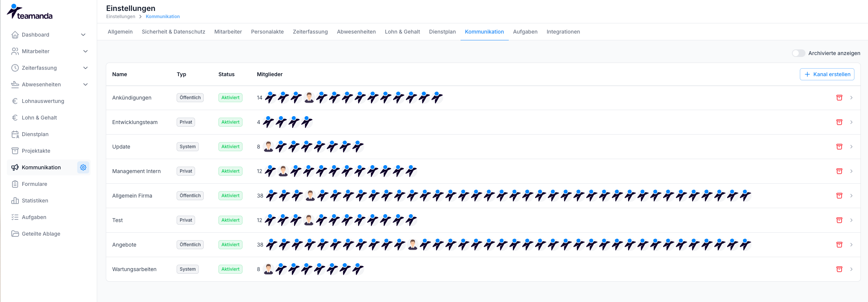Toggle Archivierte anzeigen switch
The height and width of the screenshot is (302, 868).
pos(798,53)
